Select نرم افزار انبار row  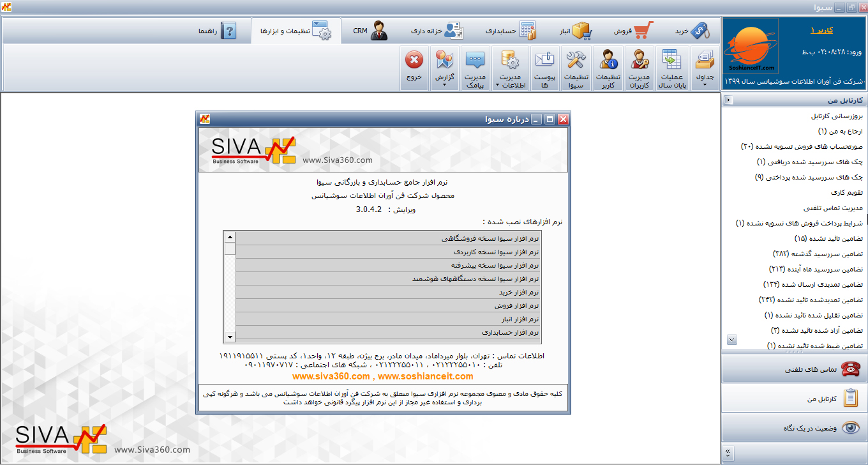pos(388,319)
